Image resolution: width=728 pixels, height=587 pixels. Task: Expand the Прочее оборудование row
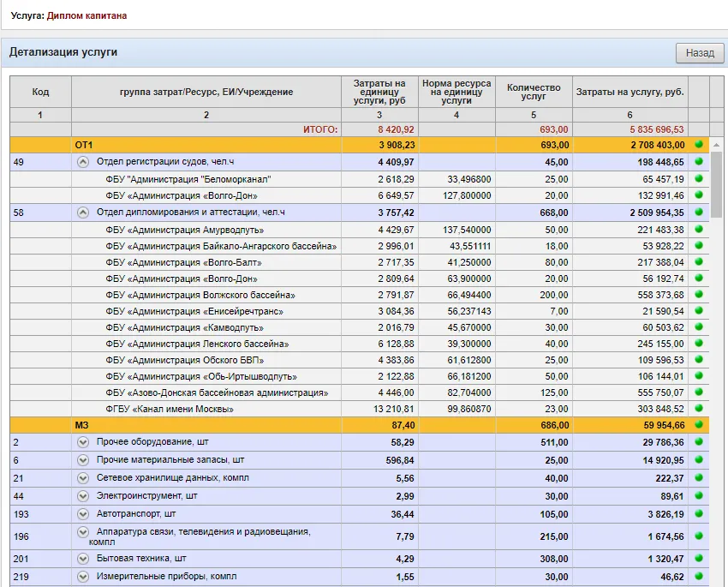point(83,442)
